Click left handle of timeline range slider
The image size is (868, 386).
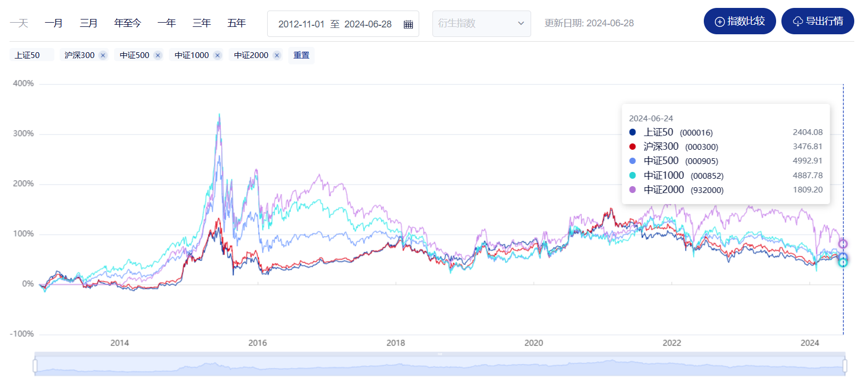pos(35,365)
